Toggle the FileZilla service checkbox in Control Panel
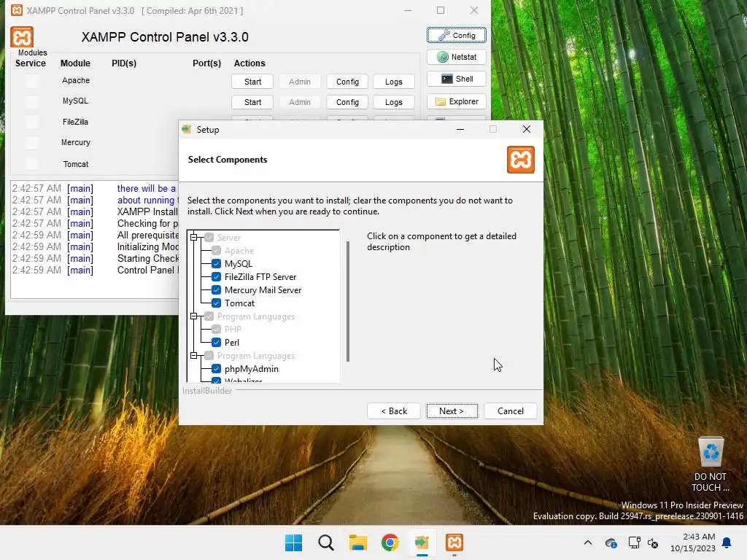The height and width of the screenshot is (560, 747). 32,122
